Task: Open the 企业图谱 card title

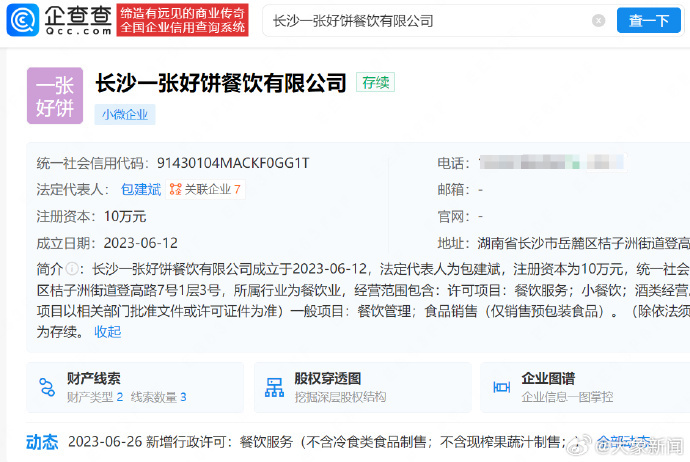Action: pos(548,378)
